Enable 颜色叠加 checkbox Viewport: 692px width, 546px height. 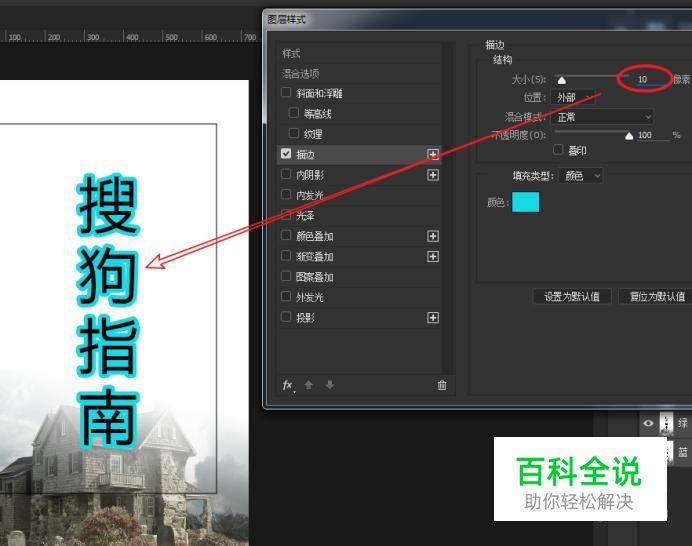(286, 235)
